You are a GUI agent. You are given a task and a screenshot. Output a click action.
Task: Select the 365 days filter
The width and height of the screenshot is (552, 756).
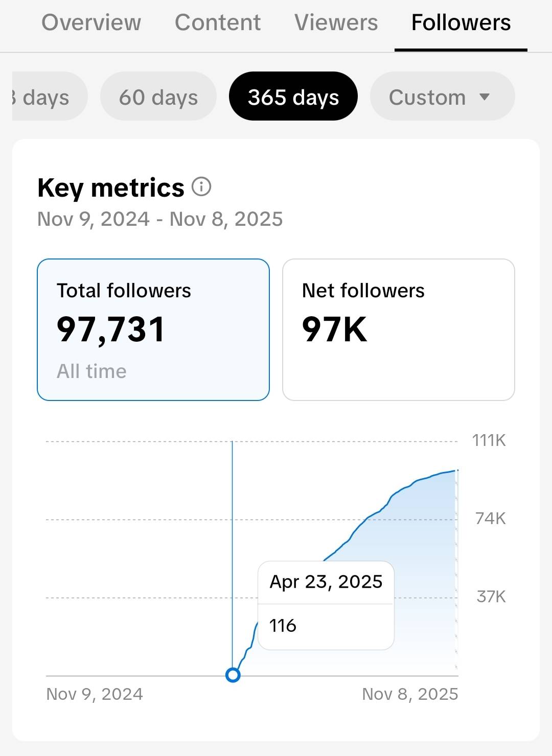pyautogui.click(x=293, y=97)
